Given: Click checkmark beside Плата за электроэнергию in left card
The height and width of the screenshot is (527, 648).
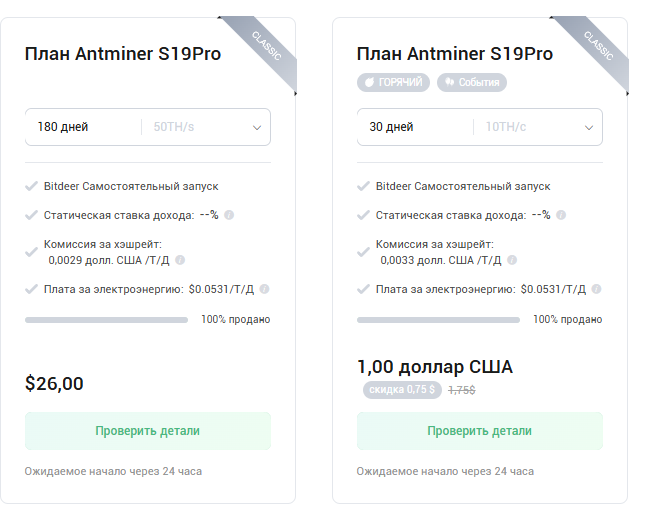Looking at the screenshot, I should [x=32, y=289].
